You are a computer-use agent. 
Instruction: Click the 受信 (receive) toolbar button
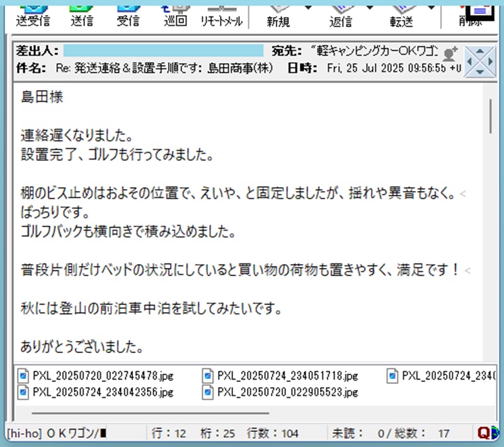(128, 14)
